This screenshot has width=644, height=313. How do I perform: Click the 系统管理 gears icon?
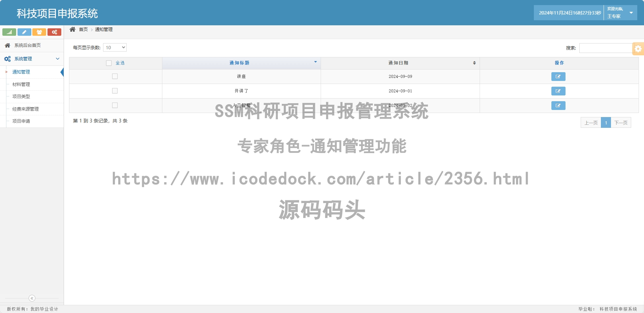tap(7, 59)
